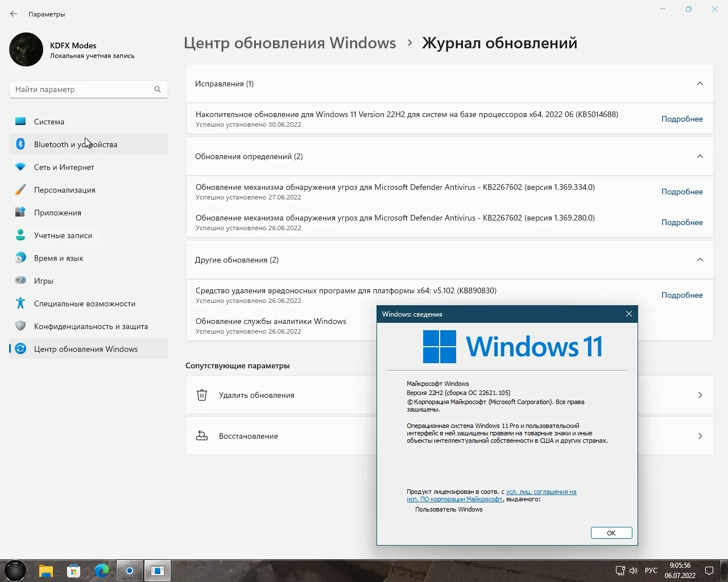Click the Восстановление recovery icon
728x582 pixels.
(x=202, y=436)
